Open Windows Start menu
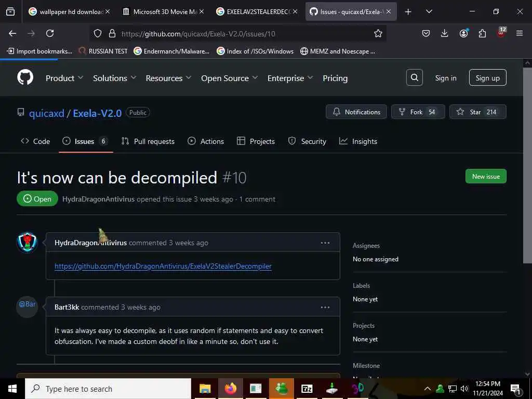The width and height of the screenshot is (532, 399). [12, 389]
